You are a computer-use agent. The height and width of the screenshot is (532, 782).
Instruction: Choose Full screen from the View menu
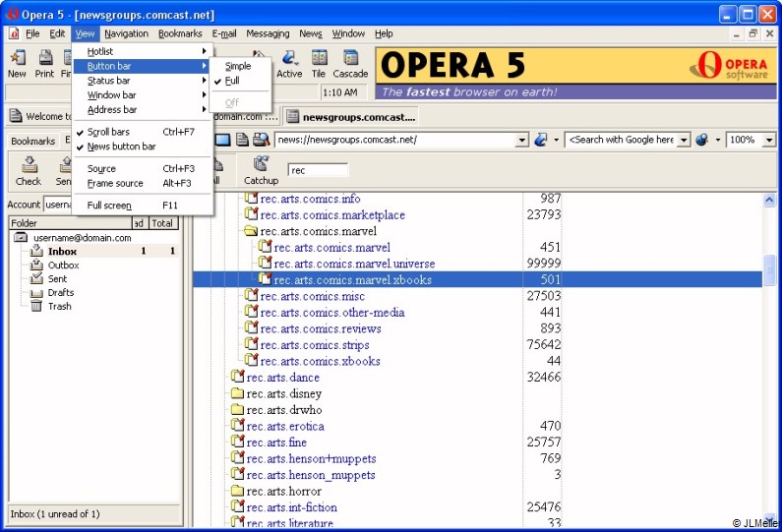144,205
